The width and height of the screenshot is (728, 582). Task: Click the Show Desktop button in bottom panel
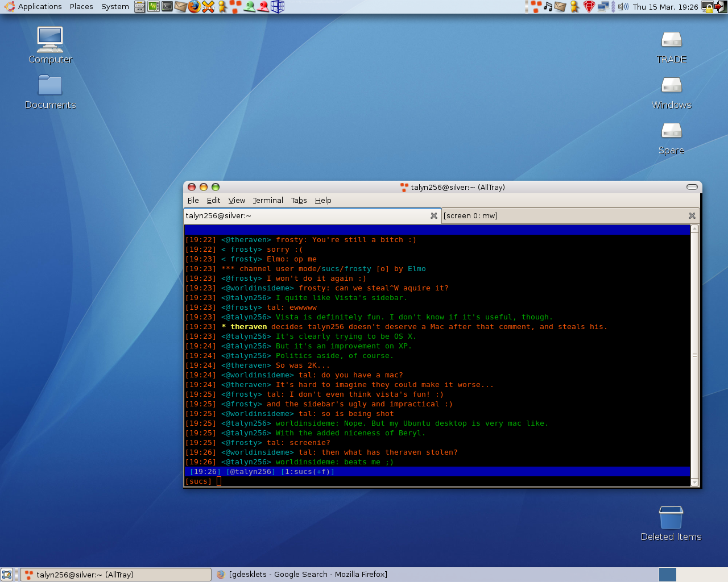(x=7, y=575)
